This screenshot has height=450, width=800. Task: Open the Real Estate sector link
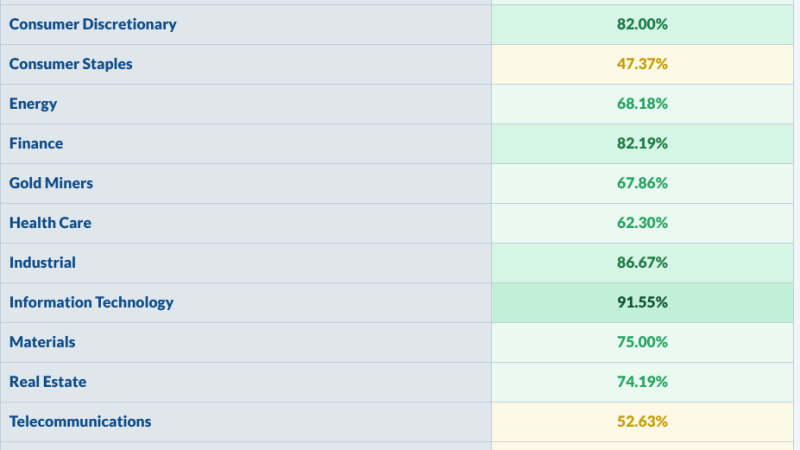(48, 382)
